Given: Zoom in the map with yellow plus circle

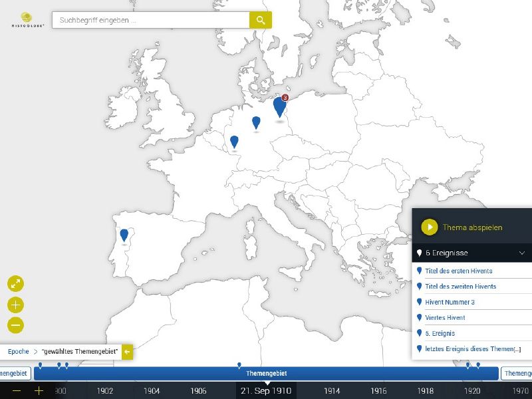Looking at the screenshot, I should click(x=15, y=305).
